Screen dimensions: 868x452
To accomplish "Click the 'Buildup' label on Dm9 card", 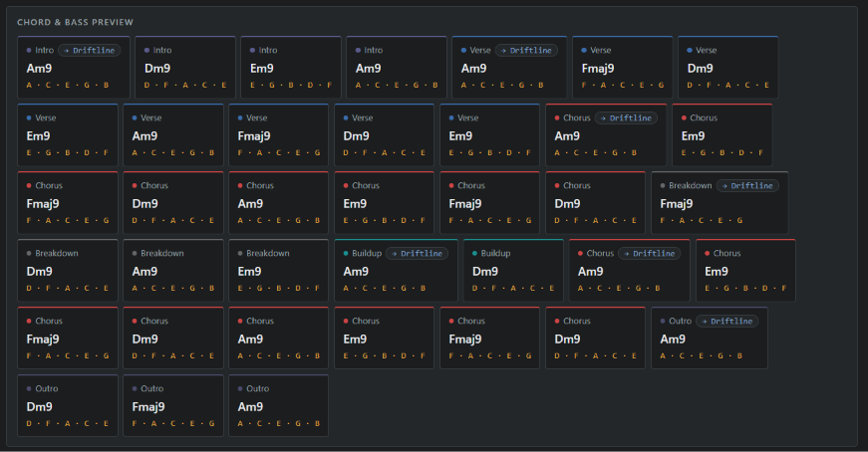I will tap(495, 254).
